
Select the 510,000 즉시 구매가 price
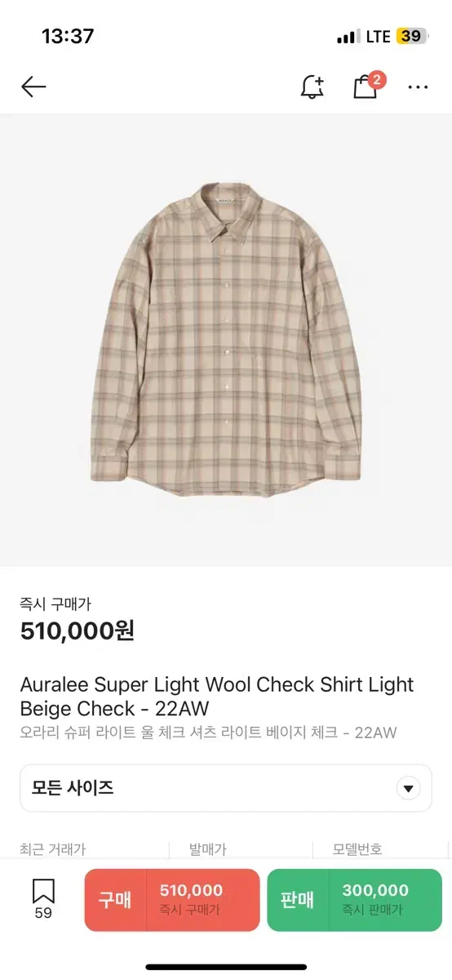coord(202,900)
